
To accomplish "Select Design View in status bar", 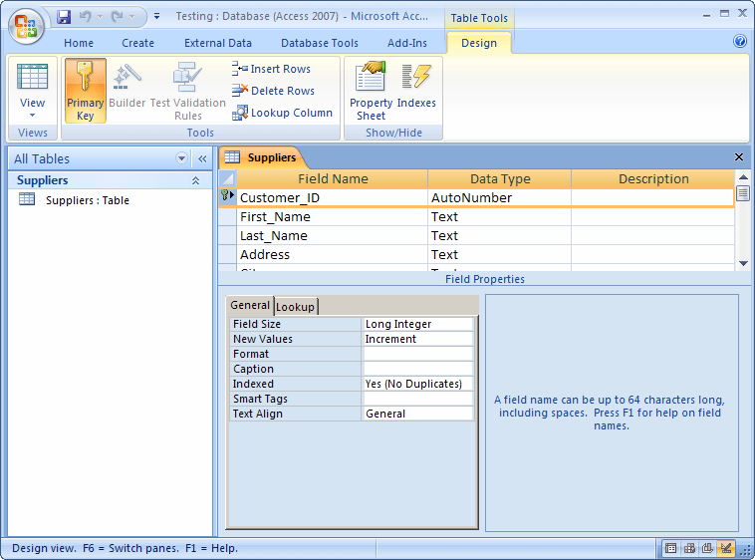I will 726,548.
